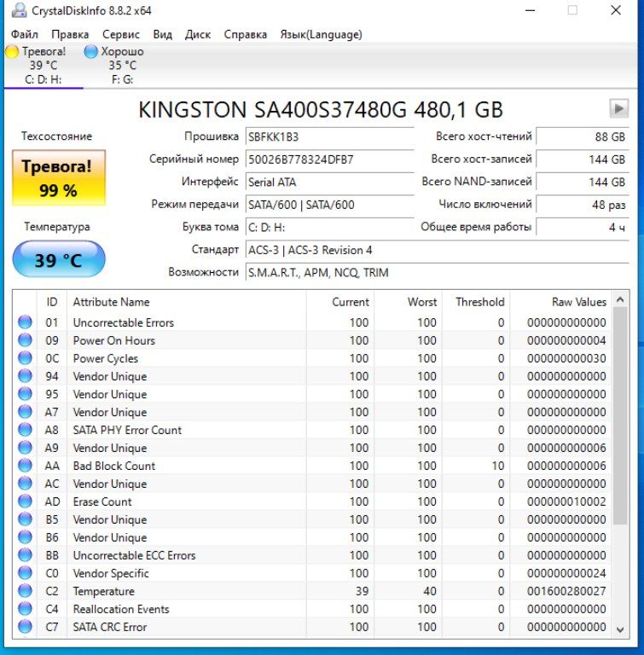The height and width of the screenshot is (655, 644).
Task: Click the ACS-3 Revision 4 standard field
Action: 437,250
